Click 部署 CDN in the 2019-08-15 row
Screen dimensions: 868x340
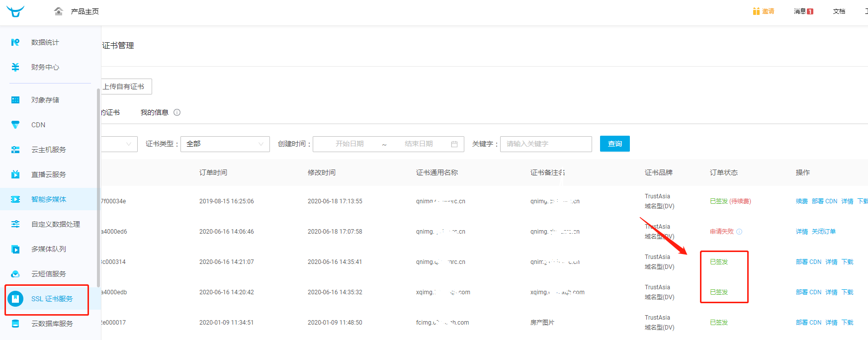[x=824, y=201]
